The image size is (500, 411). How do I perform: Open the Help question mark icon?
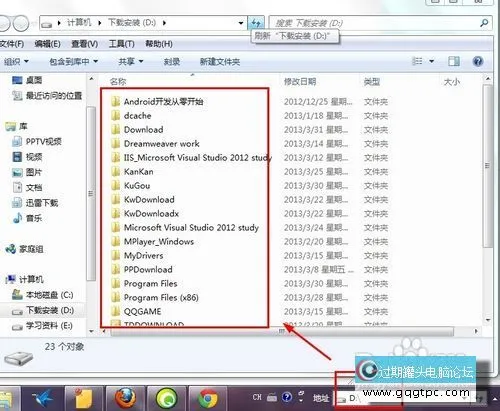pos(478,61)
